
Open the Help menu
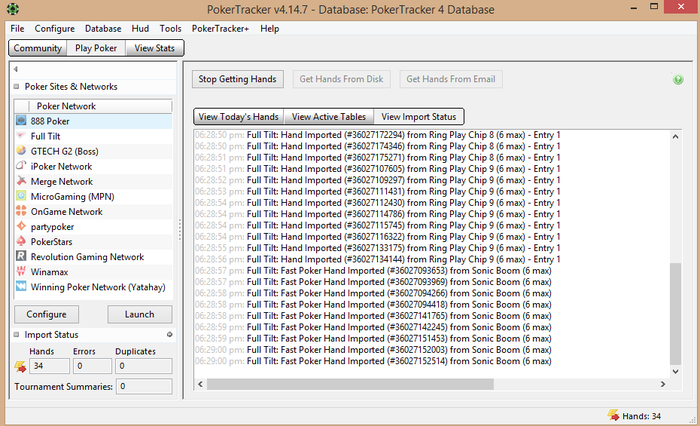click(x=270, y=29)
